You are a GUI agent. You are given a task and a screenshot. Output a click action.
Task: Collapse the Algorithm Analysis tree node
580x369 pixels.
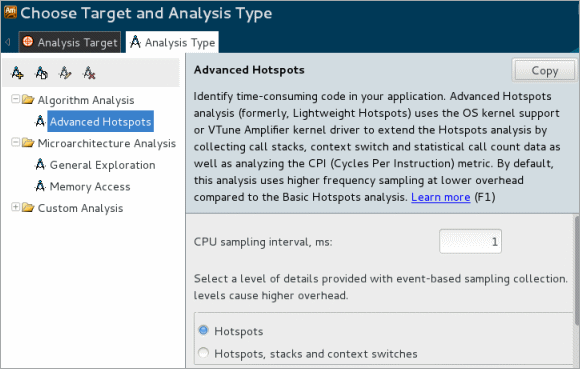[x=15, y=99]
